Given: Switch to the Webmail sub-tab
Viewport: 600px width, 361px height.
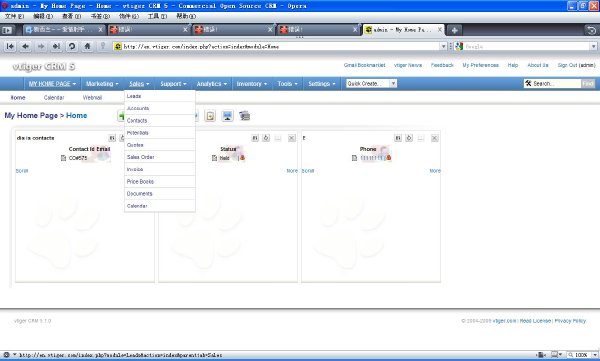Looking at the screenshot, I should [x=92, y=98].
